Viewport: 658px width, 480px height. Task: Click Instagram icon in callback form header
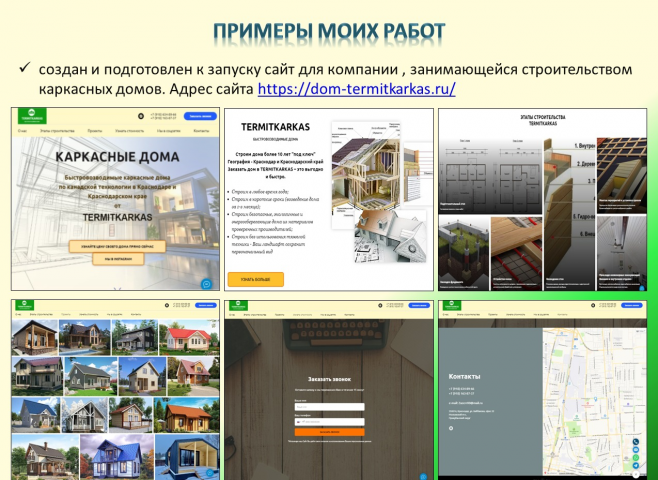(x=380, y=305)
